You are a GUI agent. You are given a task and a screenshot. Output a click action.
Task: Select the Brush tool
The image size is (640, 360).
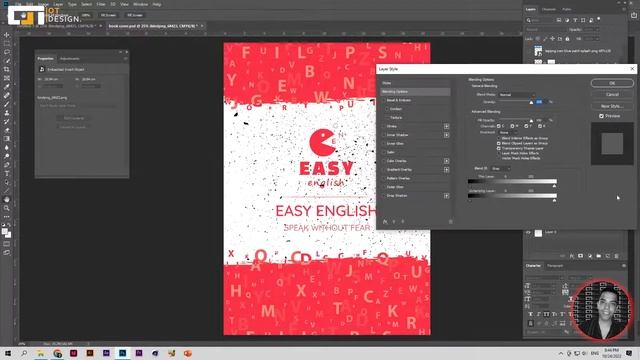point(7,104)
